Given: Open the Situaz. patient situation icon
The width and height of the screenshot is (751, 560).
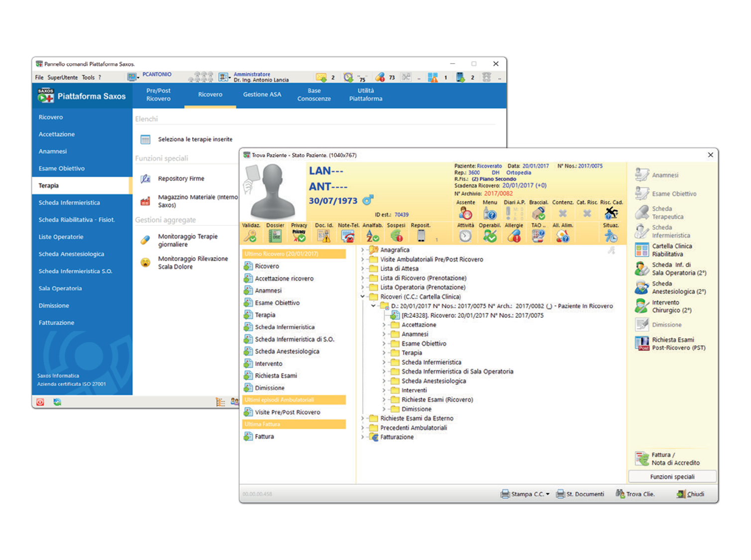Looking at the screenshot, I should pyautogui.click(x=611, y=236).
